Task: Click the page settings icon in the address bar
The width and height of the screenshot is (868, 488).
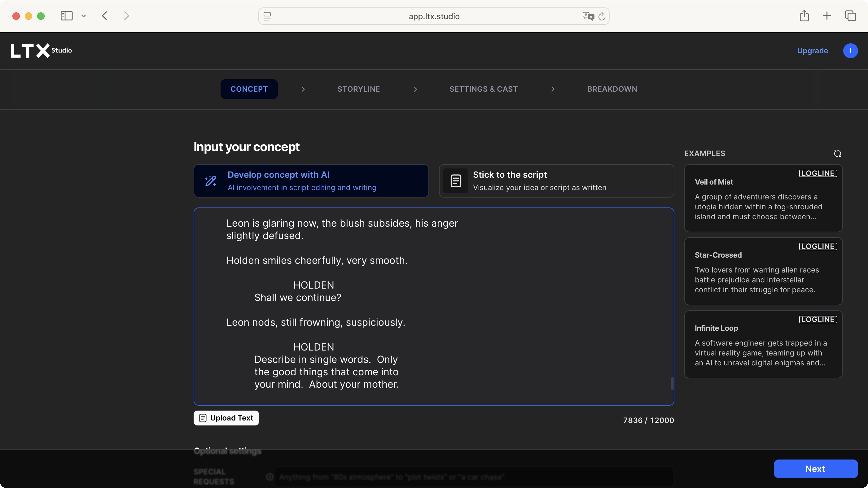Action: [x=267, y=16]
